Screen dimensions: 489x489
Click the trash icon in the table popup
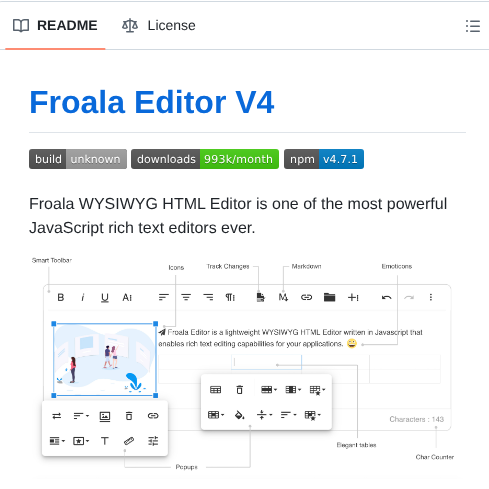[x=239, y=389]
